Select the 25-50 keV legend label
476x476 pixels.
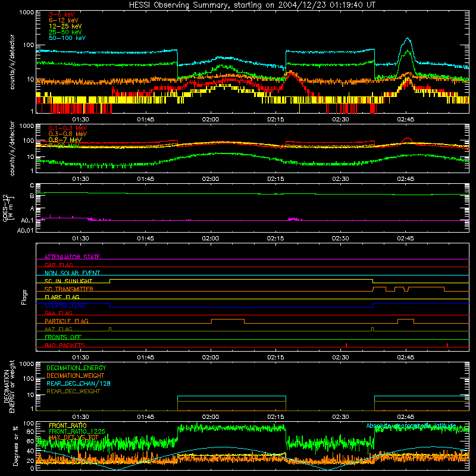(65, 32)
